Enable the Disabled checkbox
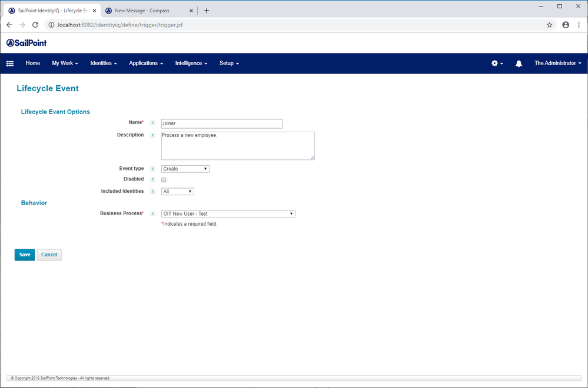Image resolution: width=588 pixels, height=388 pixels. 164,180
